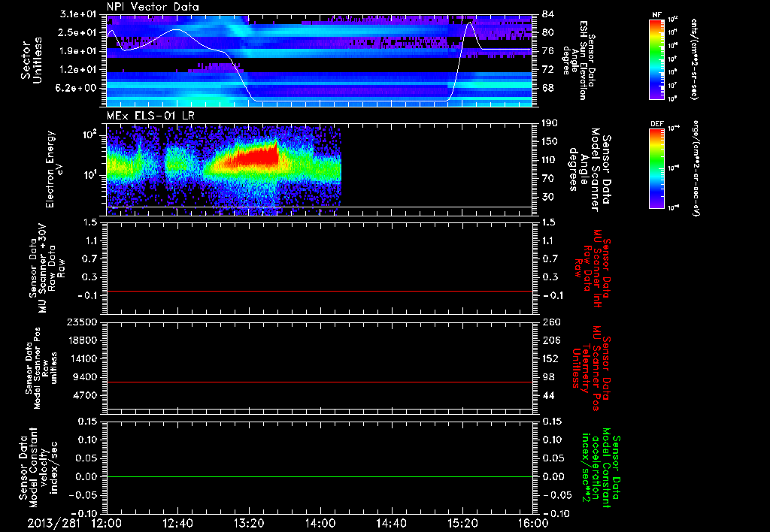
Task: Click the green 'Model Constant acceleration' label
Action: coord(601,467)
